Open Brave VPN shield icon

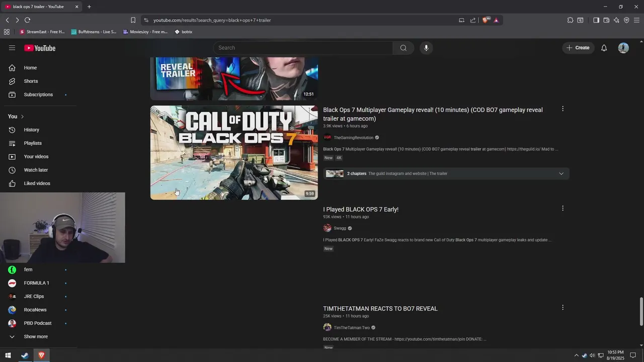(x=626, y=20)
